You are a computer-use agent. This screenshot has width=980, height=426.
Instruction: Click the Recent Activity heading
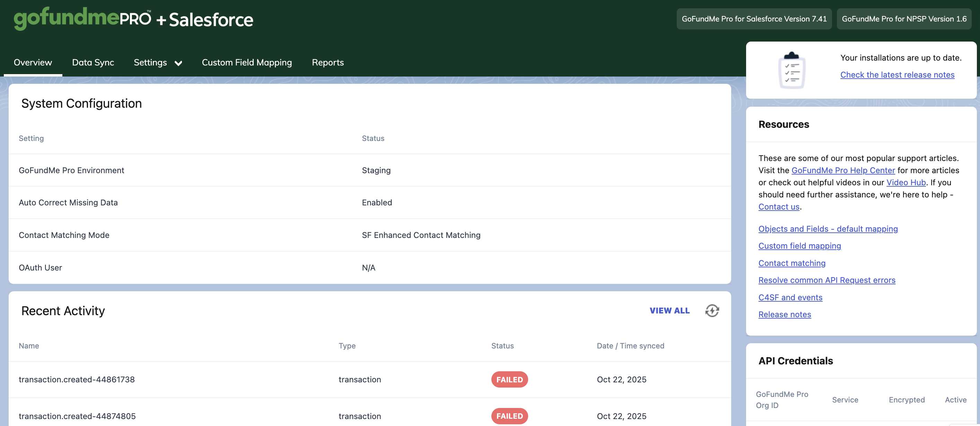(63, 310)
